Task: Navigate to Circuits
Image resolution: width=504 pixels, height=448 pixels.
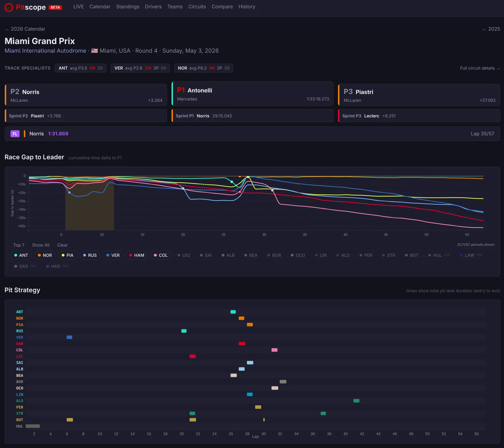Action: click(x=197, y=7)
